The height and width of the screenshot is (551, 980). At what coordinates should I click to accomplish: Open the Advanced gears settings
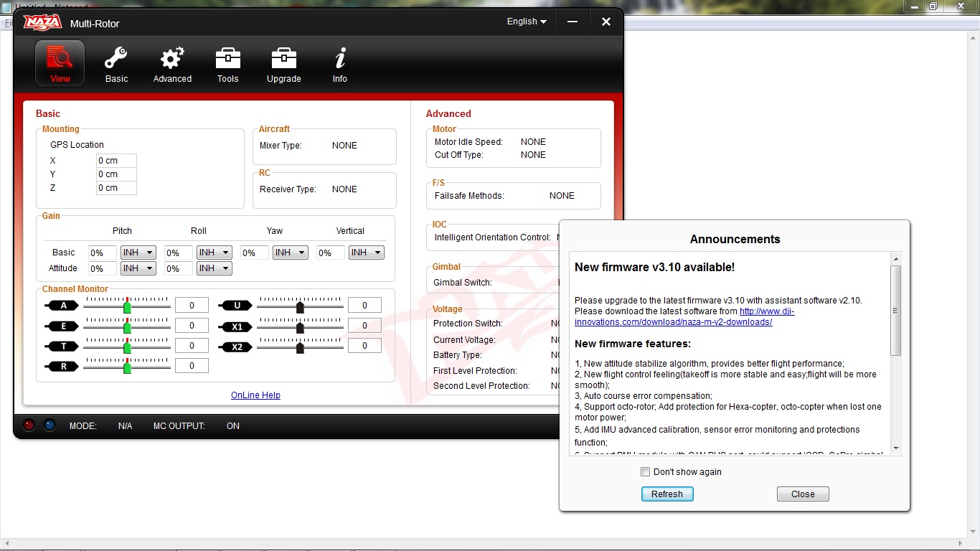tap(172, 65)
